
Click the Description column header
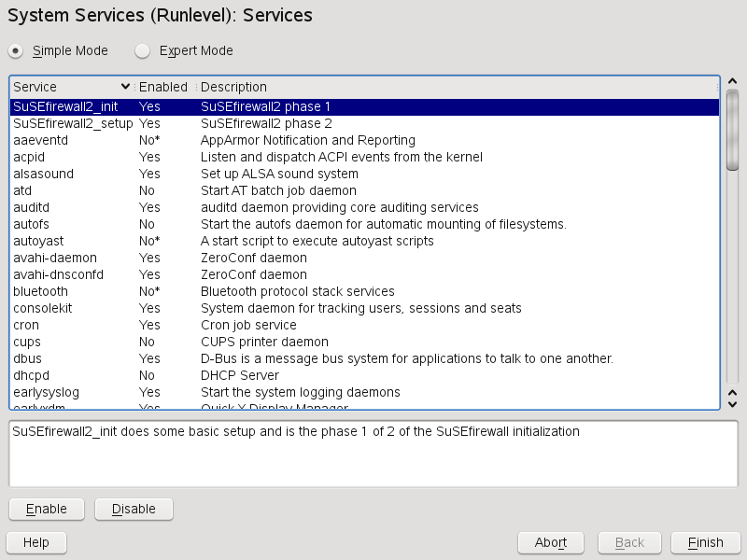458,87
